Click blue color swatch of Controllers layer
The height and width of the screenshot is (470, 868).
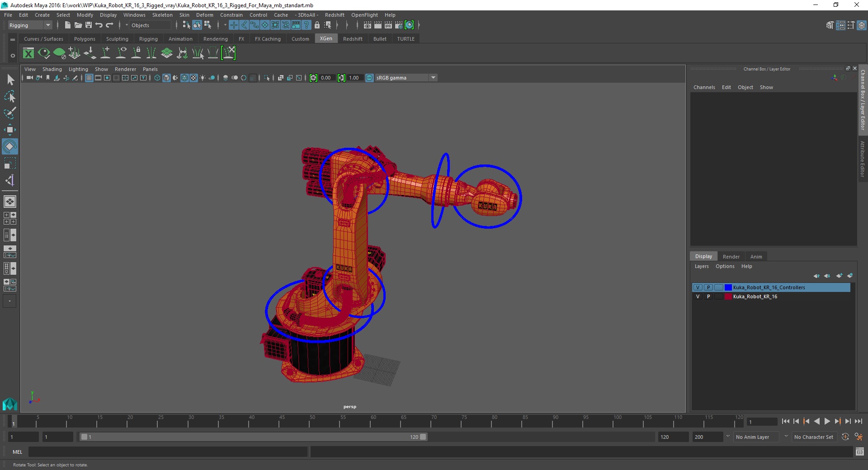(728, 287)
